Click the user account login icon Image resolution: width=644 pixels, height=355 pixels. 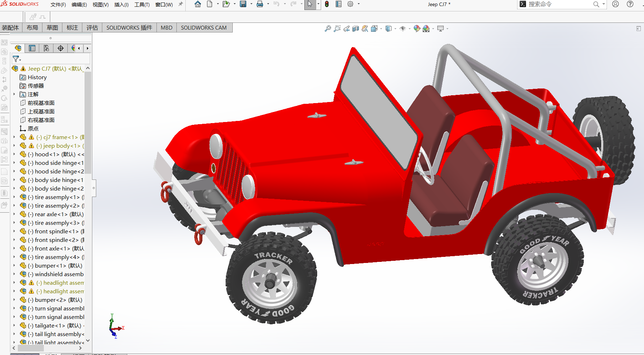615,4
